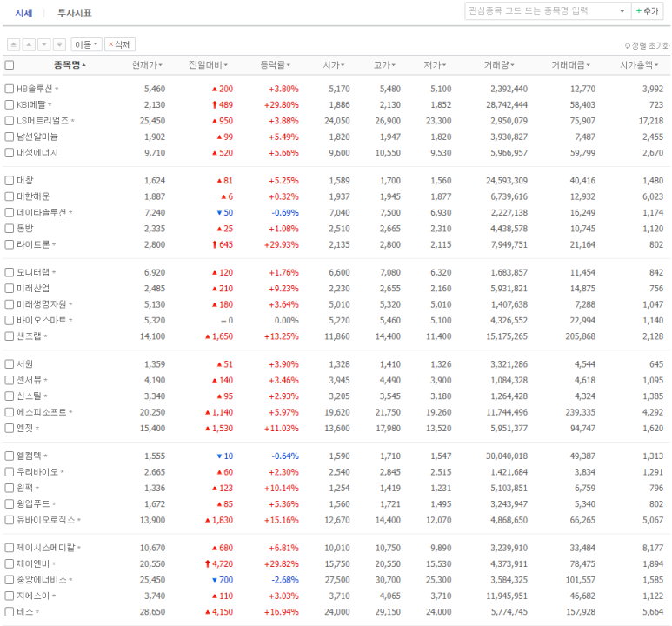Sort by 시가 column
Image resolution: width=672 pixels, height=626 pixels.
pos(334,65)
